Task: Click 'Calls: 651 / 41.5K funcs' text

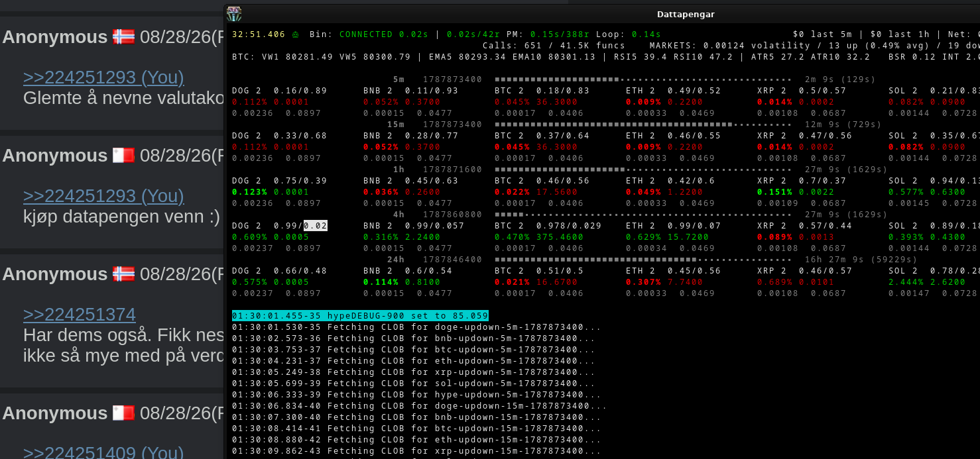Action: pos(554,46)
